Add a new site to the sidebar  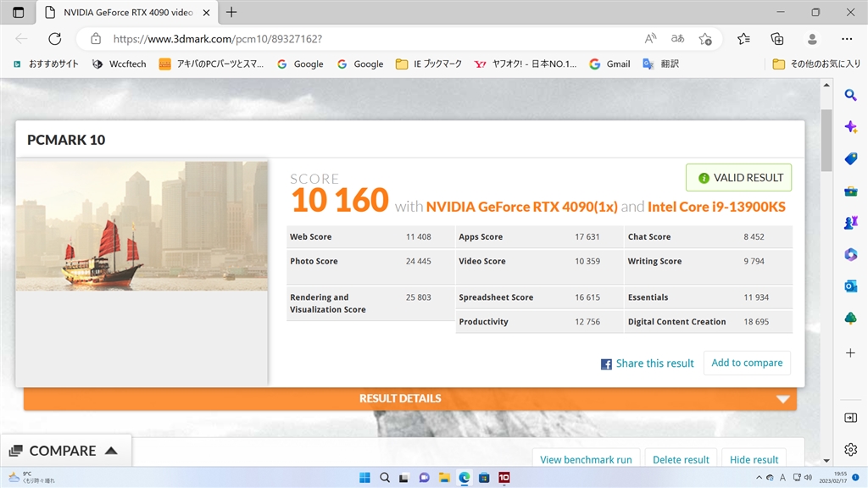(x=851, y=353)
